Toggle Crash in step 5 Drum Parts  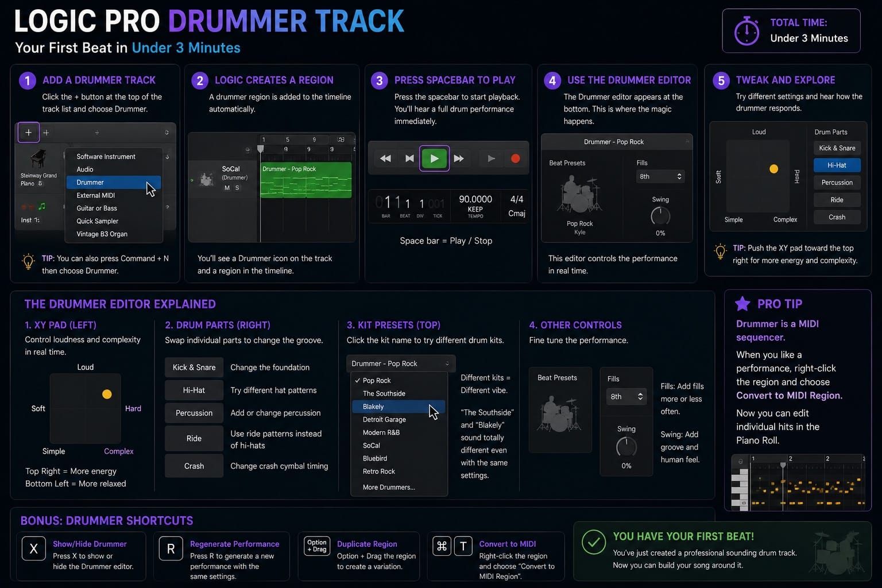[x=837, y=217]
